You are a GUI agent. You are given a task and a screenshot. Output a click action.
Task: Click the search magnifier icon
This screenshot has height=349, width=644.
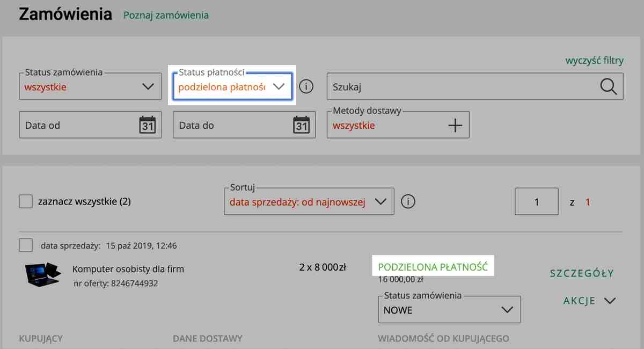pos(608,86)
